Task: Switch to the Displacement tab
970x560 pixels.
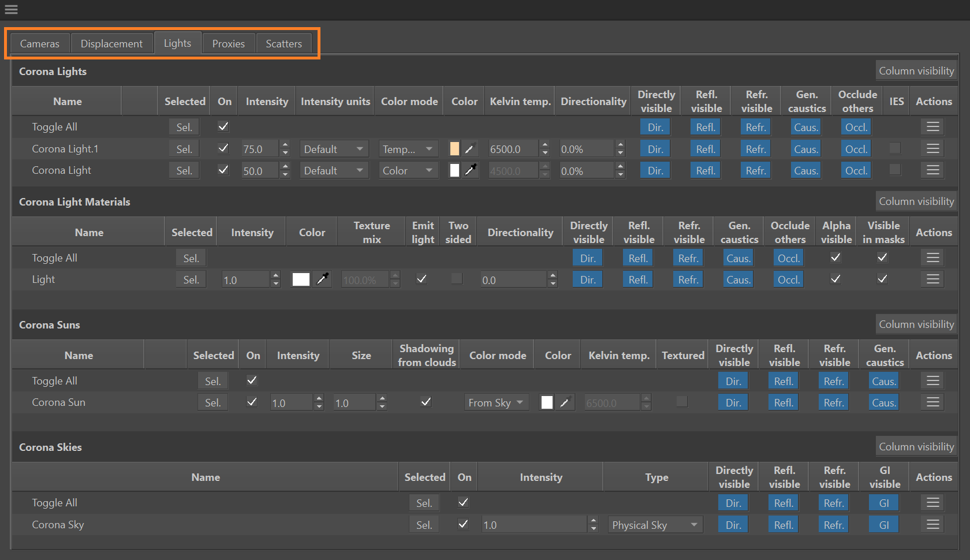Action: [111, 44]
